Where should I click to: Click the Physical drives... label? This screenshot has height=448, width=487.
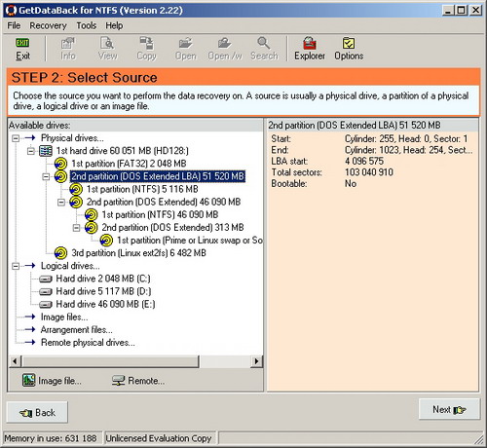click(72, 138)
